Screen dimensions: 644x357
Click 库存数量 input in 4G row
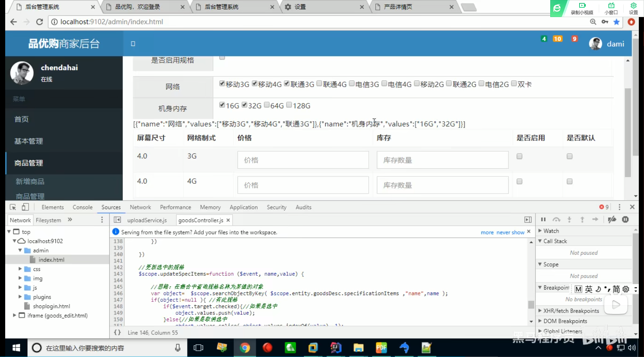tap(442, 185)
